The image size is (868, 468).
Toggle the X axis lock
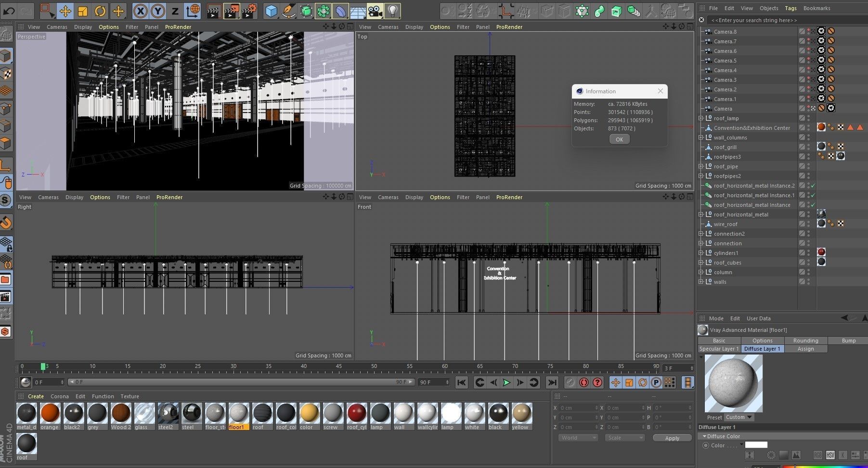pyautogui.click(x=140, y=11)
